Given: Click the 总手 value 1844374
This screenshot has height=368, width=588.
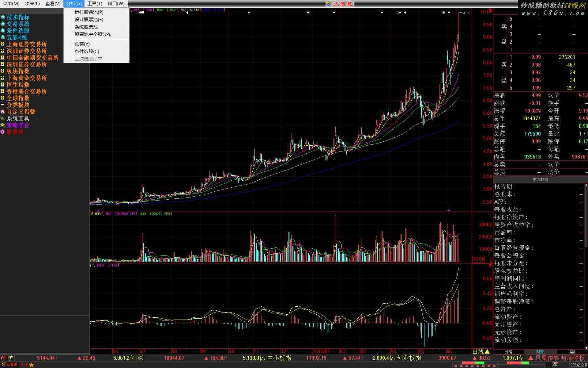Looking at the screenshot, I should click(531, 118).
